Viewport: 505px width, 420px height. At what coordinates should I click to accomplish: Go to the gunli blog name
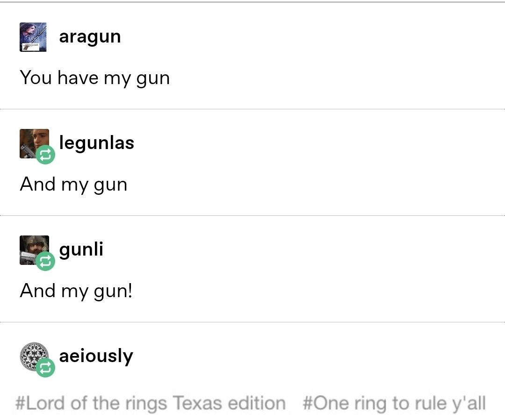[81, 249]
